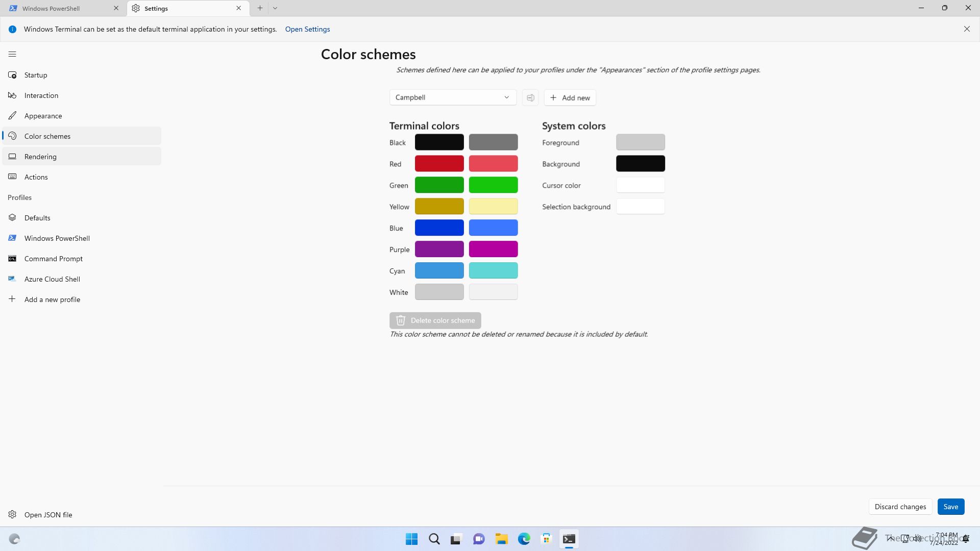
Task: Dismiss the default terminal notification bar
Action: click(967, 29)
